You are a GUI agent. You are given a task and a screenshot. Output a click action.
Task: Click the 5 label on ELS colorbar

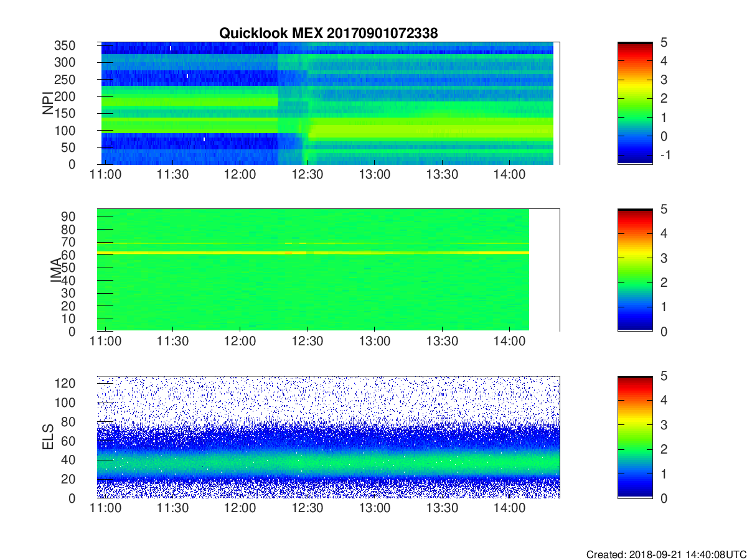(664, 376)
